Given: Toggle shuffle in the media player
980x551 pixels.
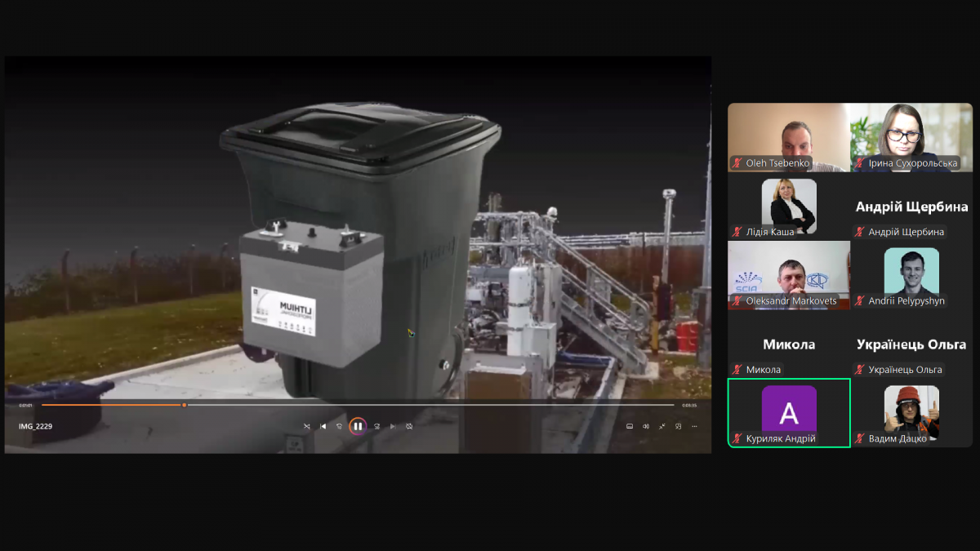Looking at the screenshot, I should (307, 426).
